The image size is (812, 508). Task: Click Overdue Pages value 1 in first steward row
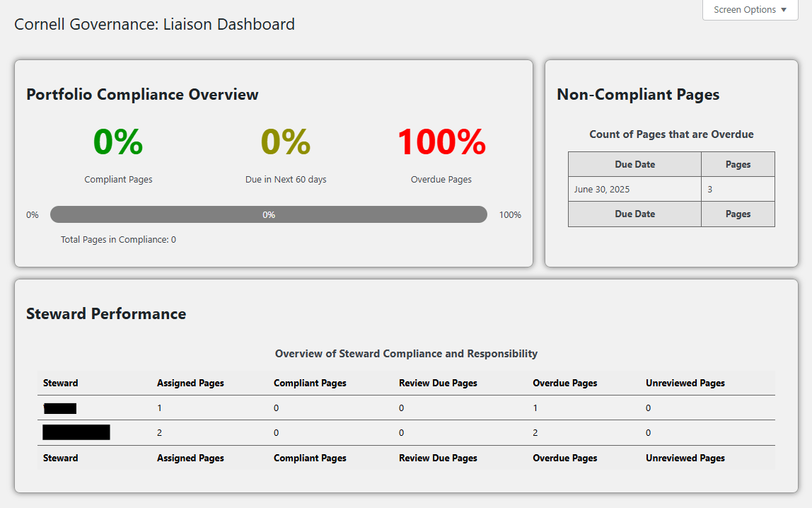pos(535,408)
